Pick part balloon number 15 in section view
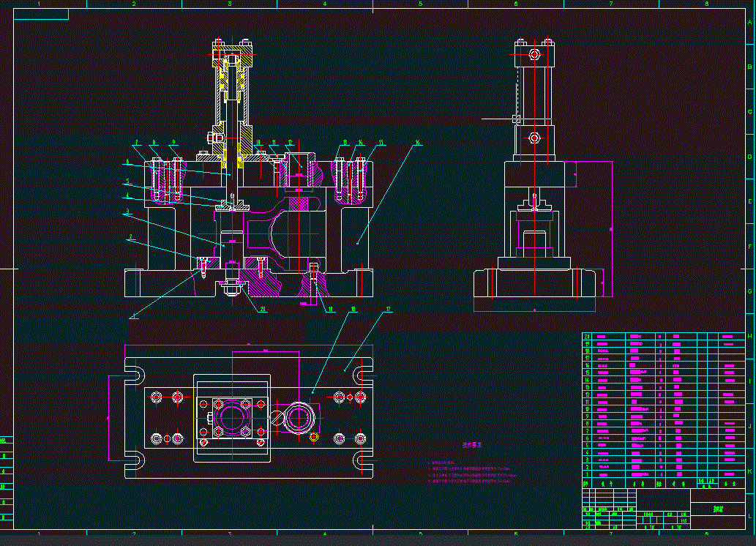756x546 pixels. click(381, 142)
